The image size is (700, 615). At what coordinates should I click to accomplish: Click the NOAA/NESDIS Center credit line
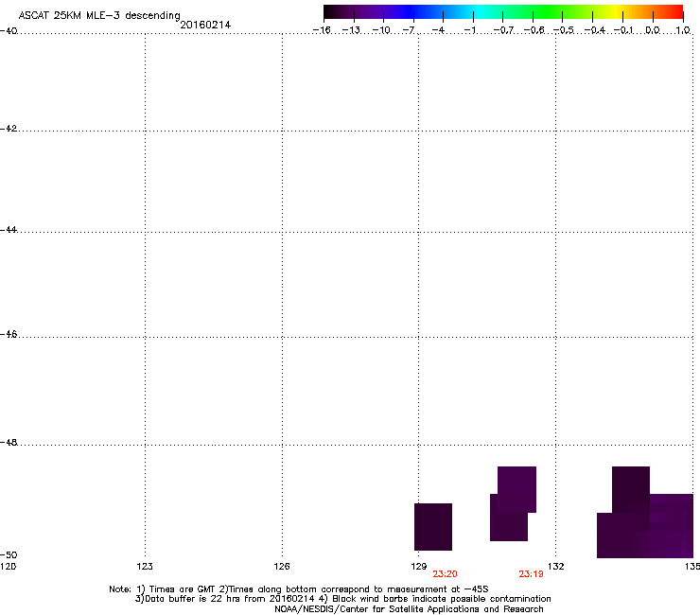(409, 609)
